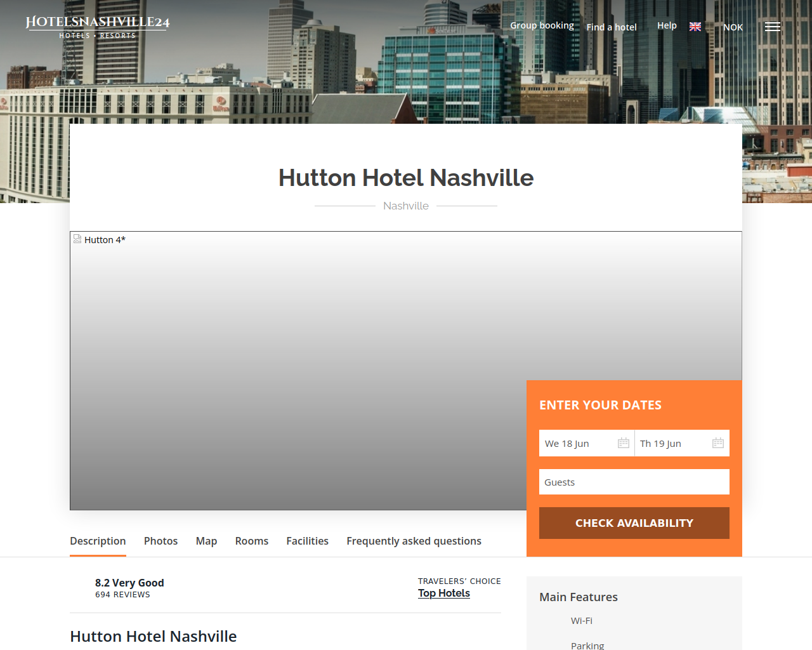Open the Top Hotels link
This screenshot has width=812, height=650.
pyautogui.click(x=444, y=593)
